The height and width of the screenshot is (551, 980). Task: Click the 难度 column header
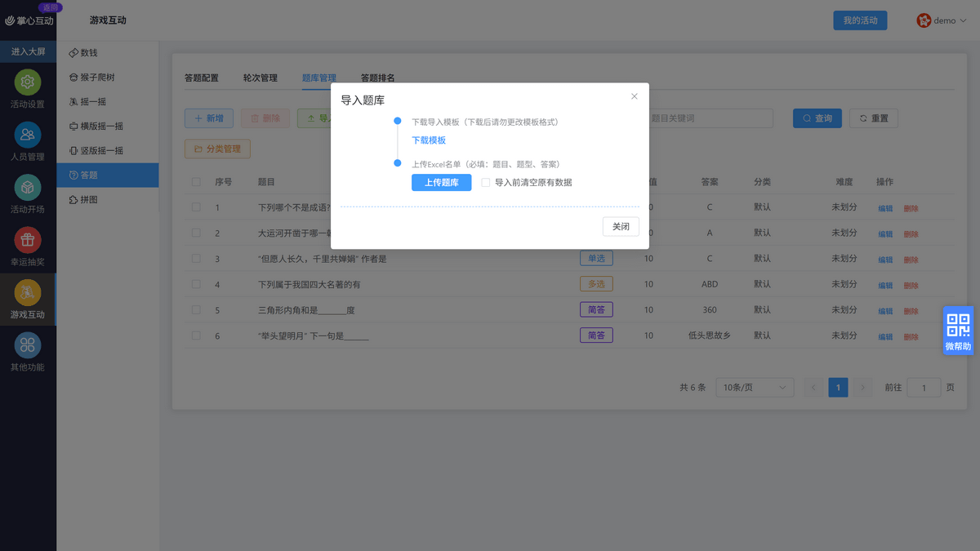click(x=844, y=181)
